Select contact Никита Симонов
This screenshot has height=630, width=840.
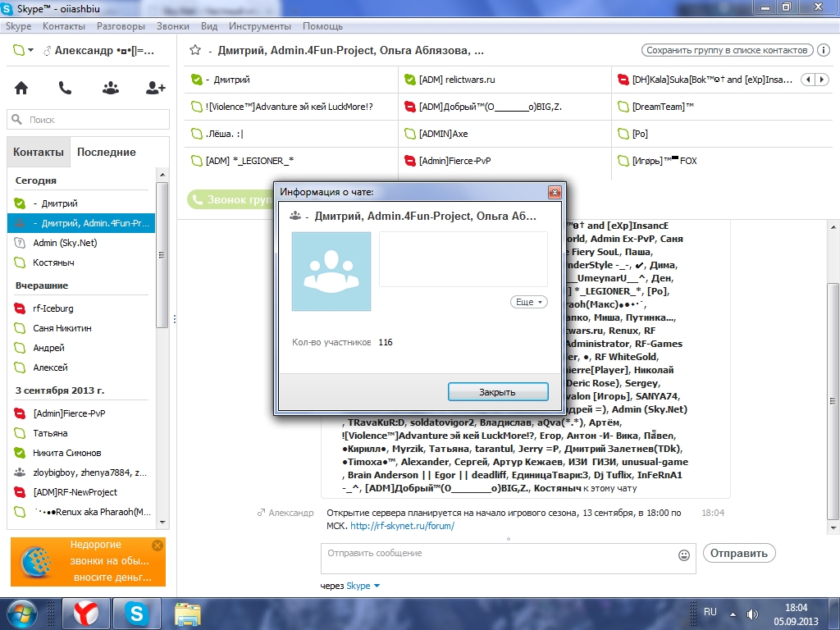coord(81,453)
